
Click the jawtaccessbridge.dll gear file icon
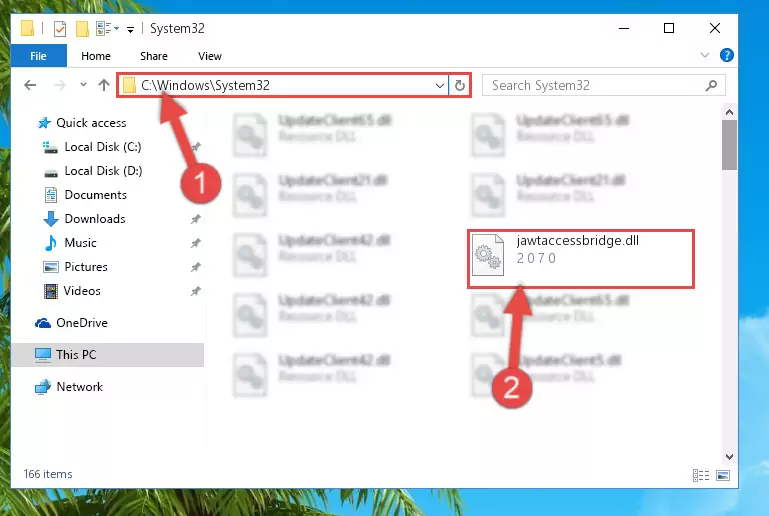click(488, 255)
